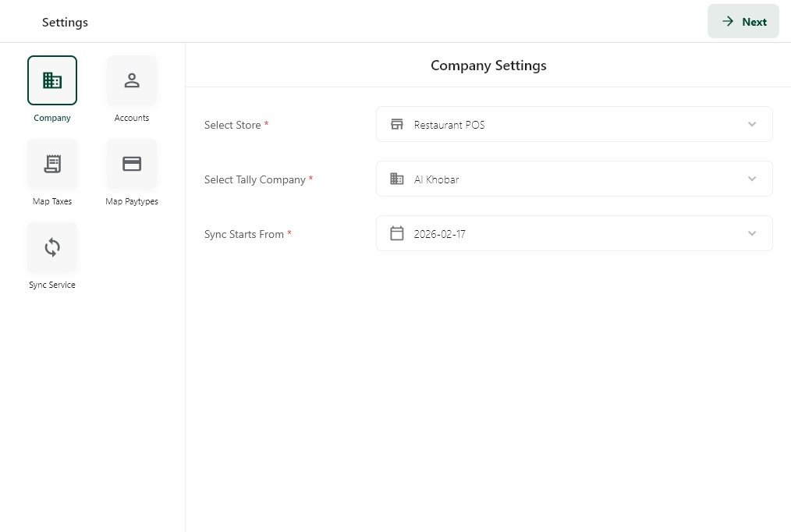This screenshot has height=532, width=791.
Task: Click the Next button
Action: 743,21
